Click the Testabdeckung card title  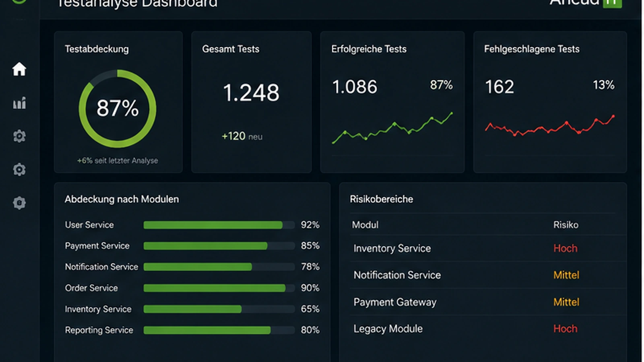pos(97,49)
